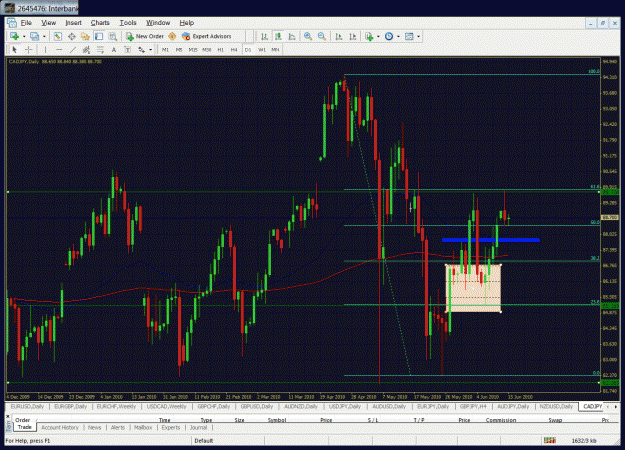Open the Profiles icon in the toolbar
The height and width of the screenshot is (450, 625).
point(35,36)
